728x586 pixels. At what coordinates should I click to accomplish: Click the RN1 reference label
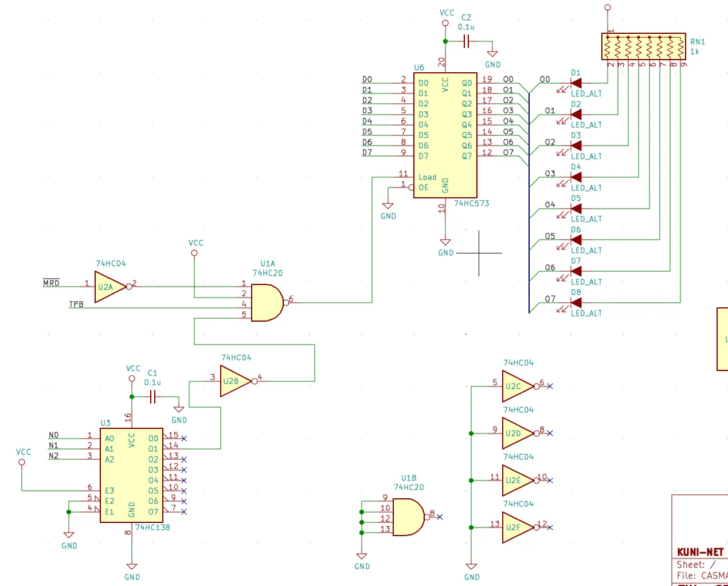pyautogui.click(x=698, y=42)
